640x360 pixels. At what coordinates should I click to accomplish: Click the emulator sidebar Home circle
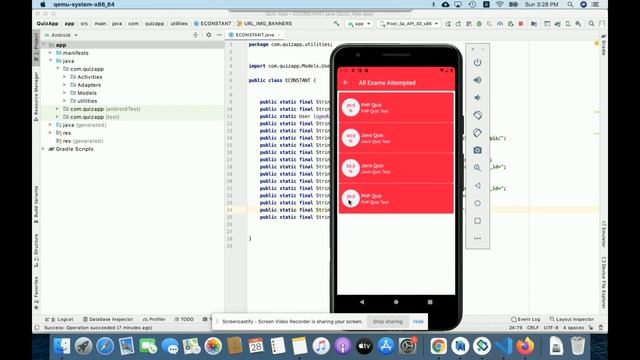477,203
